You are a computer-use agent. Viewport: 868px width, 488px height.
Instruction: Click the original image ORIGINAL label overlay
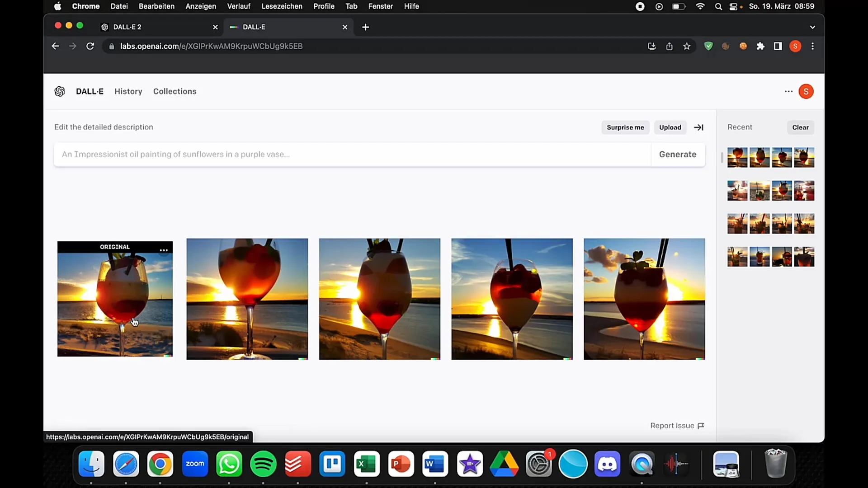114,247
